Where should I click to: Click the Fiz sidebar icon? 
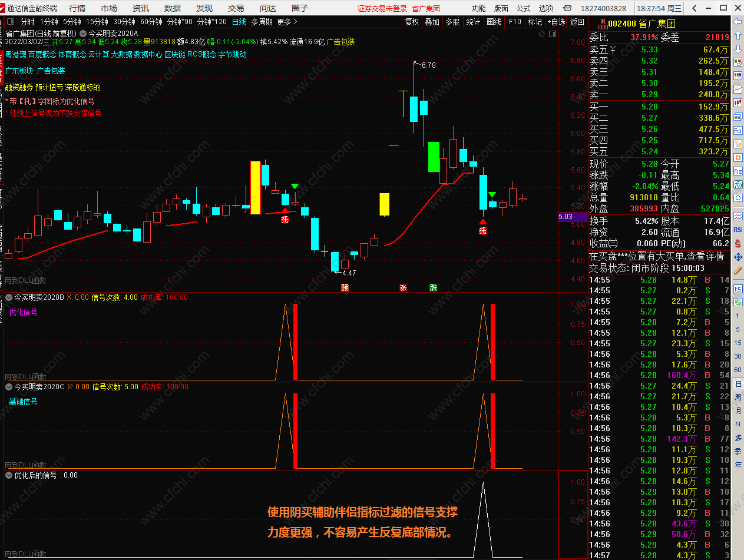click(737, 171)
